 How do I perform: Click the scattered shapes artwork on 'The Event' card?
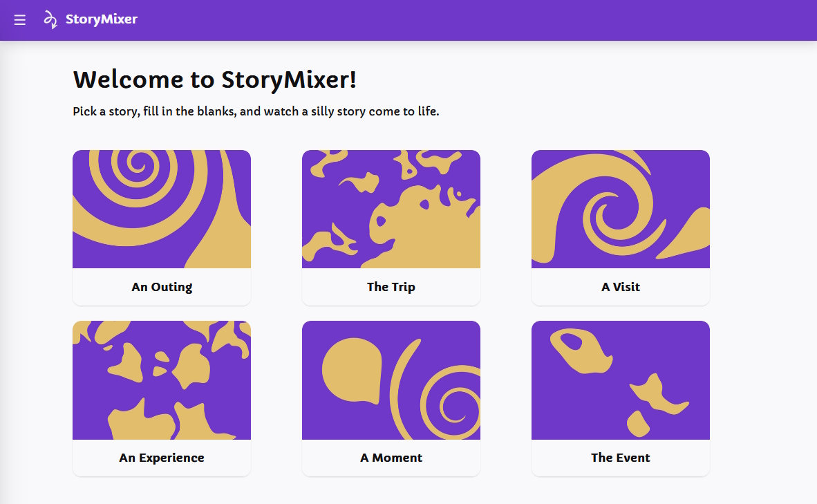coord(620,380)
